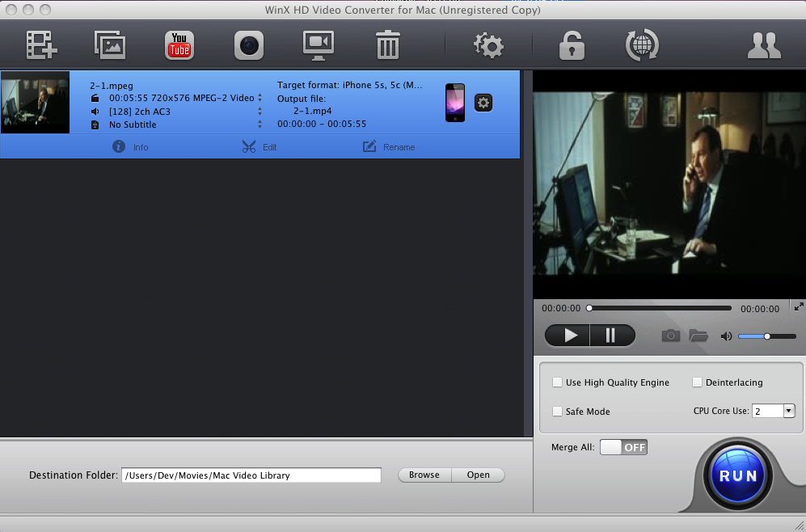
Task: Adjust the preview volume slider
Action: [x=766, y=336]
